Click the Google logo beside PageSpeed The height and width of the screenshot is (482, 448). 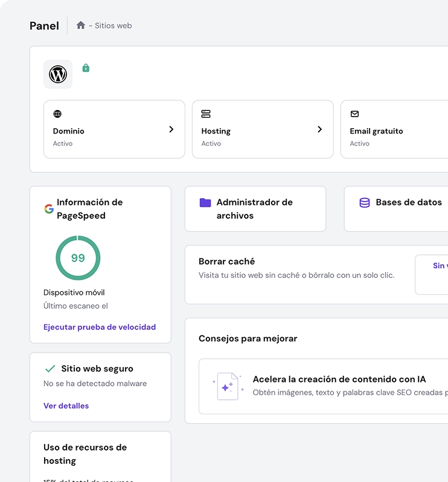(49, 209)
